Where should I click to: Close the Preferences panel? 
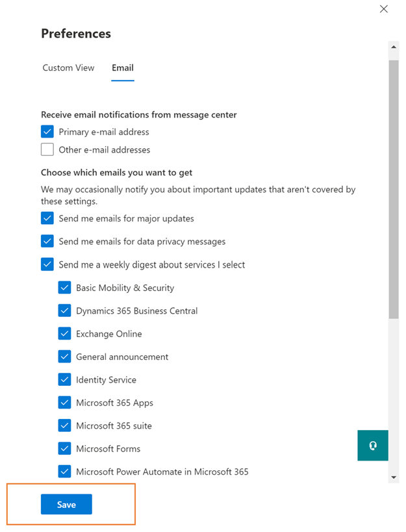click(x=384, y=9)
